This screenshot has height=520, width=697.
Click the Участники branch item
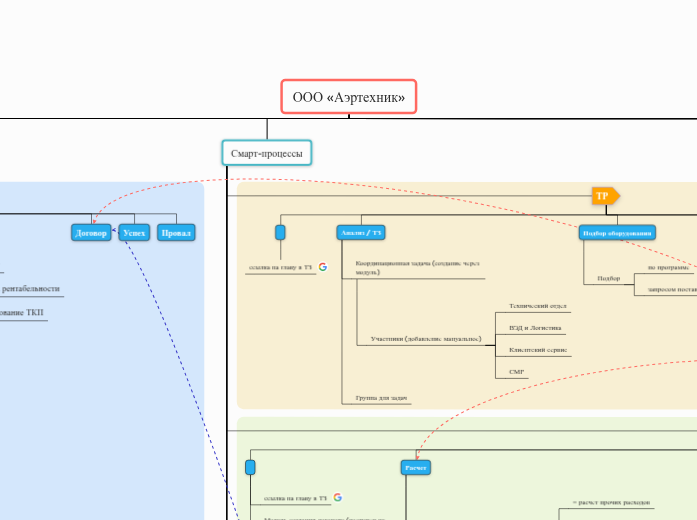[x=419, y=340]
